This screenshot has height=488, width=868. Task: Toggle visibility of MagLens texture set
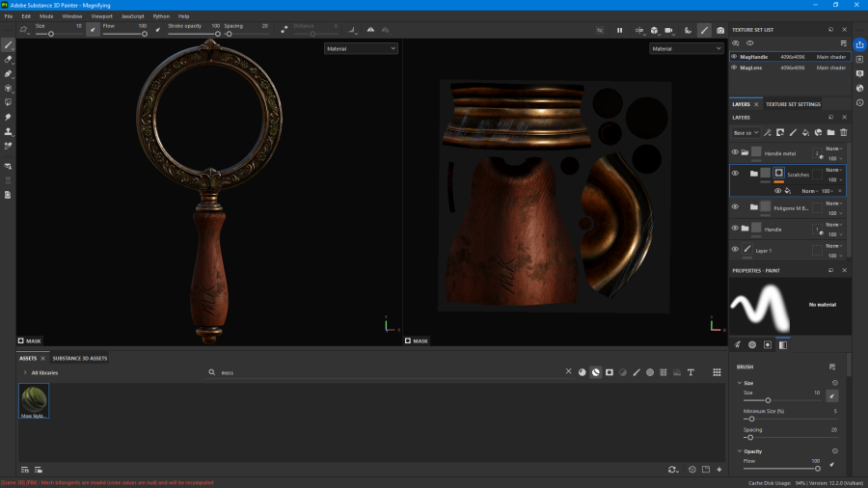[735, 68]
